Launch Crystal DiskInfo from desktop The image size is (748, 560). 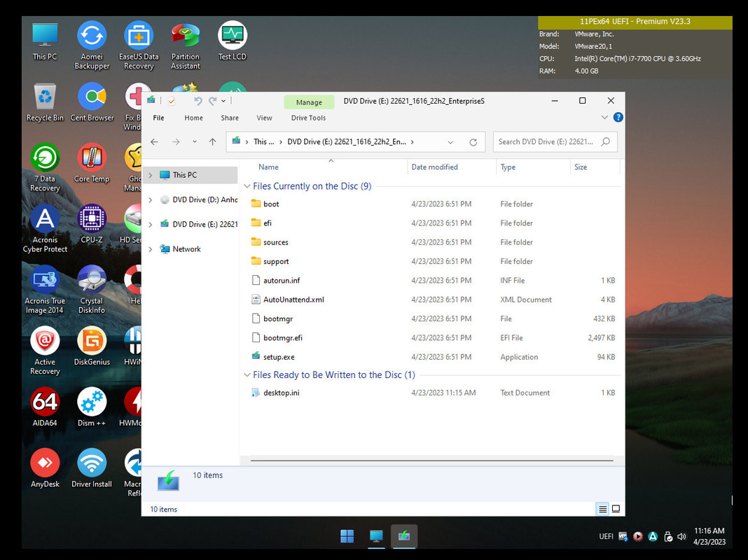coord(92,290)
